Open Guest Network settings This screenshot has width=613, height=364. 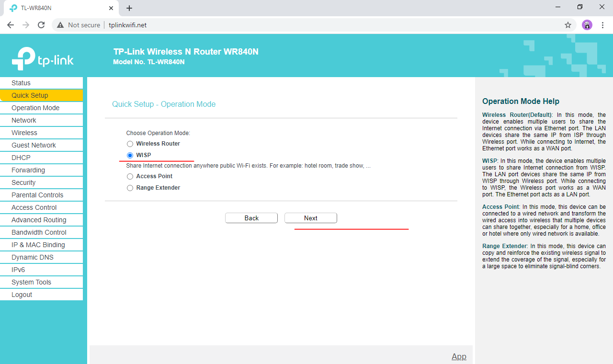41,145
